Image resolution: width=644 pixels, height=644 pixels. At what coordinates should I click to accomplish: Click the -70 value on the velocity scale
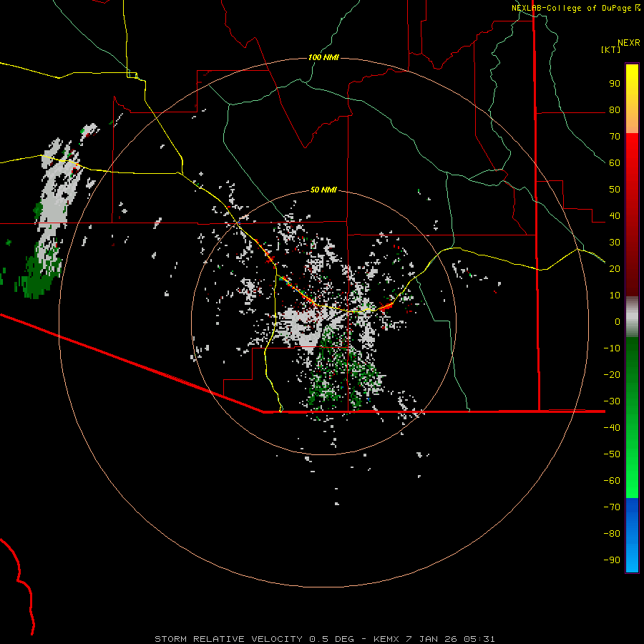click(612, 507)
